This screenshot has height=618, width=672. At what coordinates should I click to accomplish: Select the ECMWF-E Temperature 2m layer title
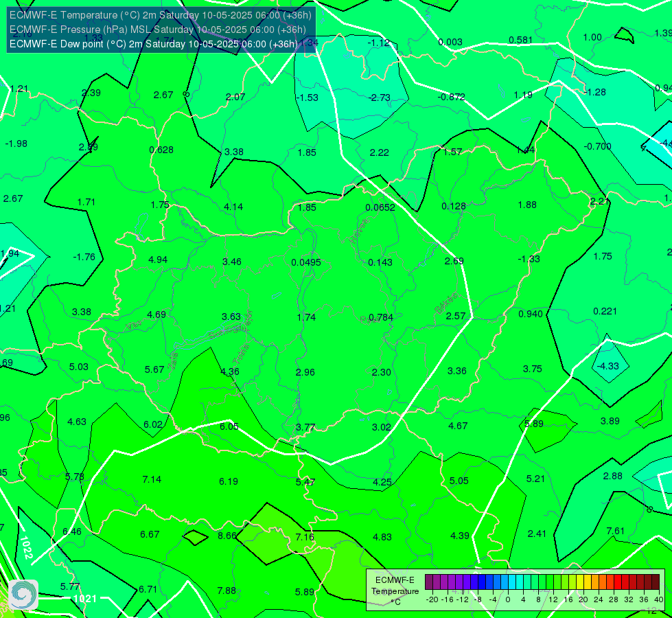point(161,15)
